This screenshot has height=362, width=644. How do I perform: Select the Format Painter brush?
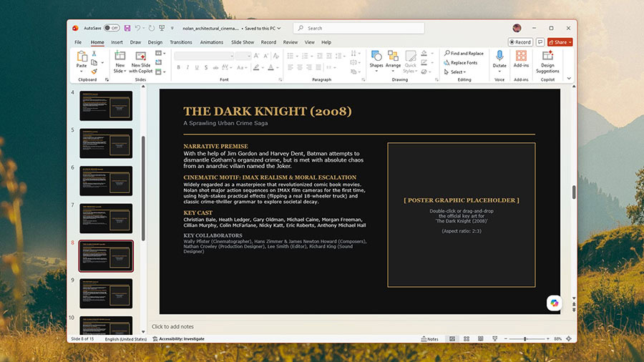[x=94, y=72]
